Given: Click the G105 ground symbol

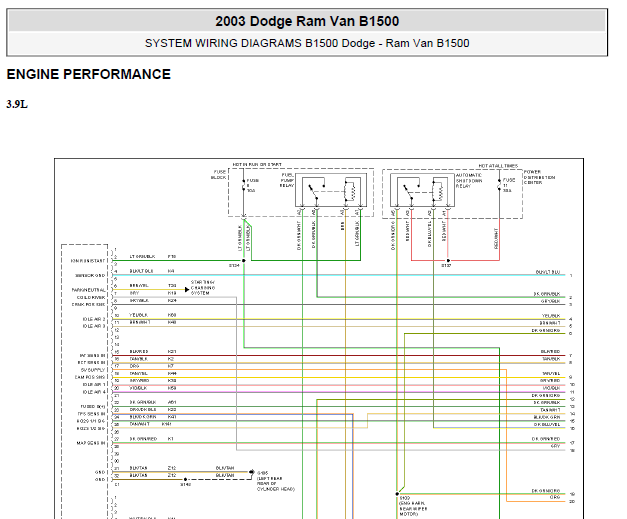Looking at the screenshot, I should [x=252, y=472].
